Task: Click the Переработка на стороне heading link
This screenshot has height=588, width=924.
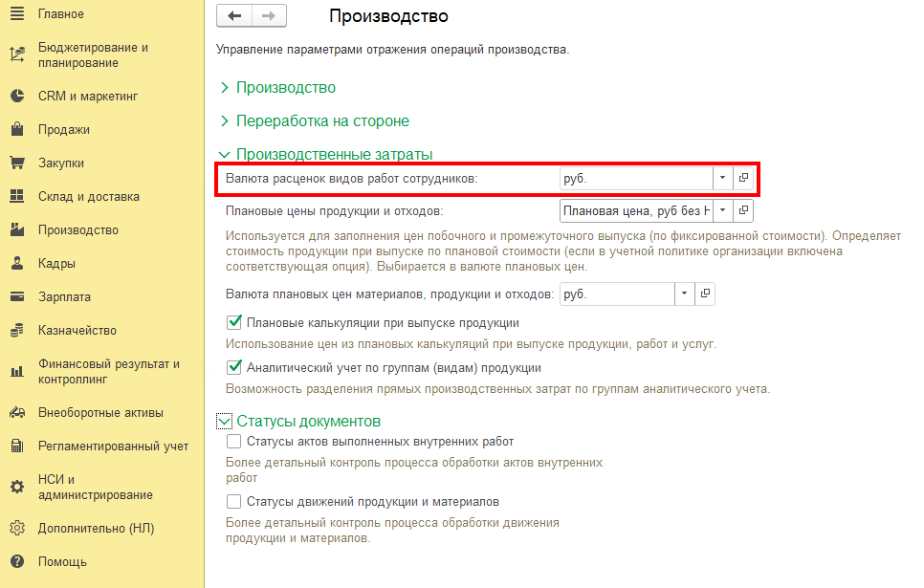Action: (323, 120)
